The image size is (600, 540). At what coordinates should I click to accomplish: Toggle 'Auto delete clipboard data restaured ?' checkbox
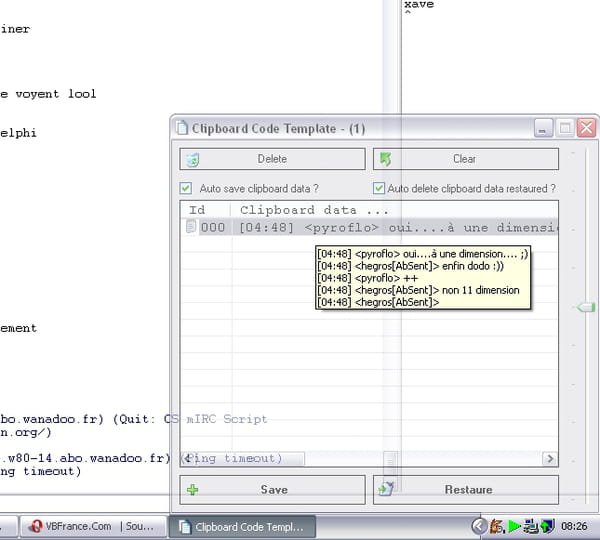click(x=379, y=188)
